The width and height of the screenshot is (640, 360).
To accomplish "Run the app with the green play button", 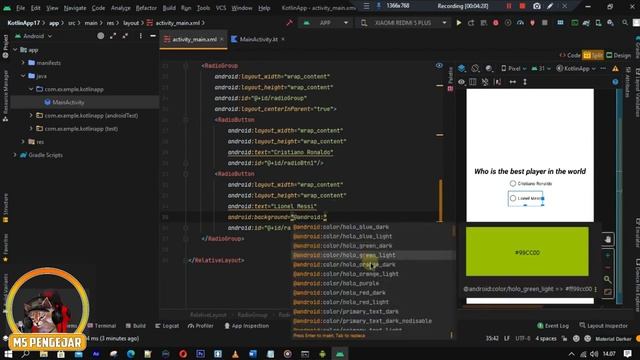I will point(459,23).
